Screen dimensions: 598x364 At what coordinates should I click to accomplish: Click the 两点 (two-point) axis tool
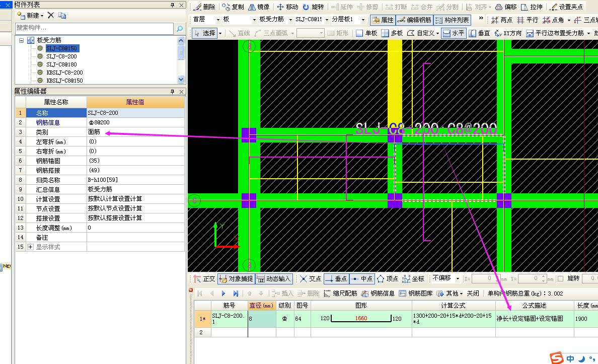click(x=502, y=20)
